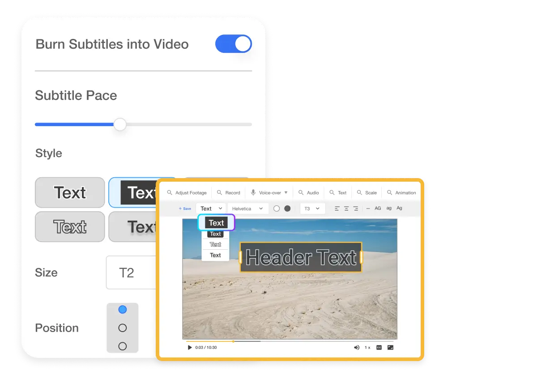Click the Record toolbar item
This screenshot has height=392, width=537.
tap(228, 193)
